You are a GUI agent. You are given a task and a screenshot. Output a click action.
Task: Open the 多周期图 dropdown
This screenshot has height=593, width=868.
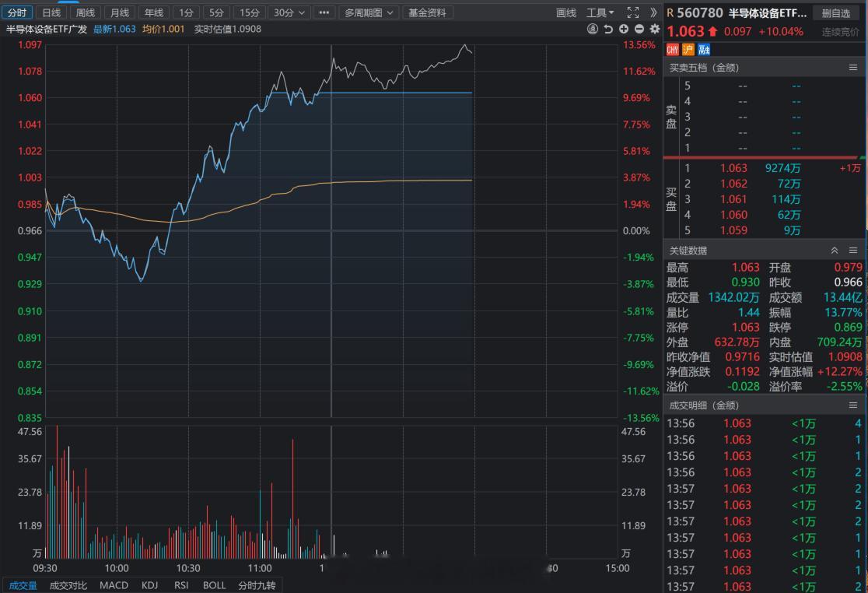[369, 12]
